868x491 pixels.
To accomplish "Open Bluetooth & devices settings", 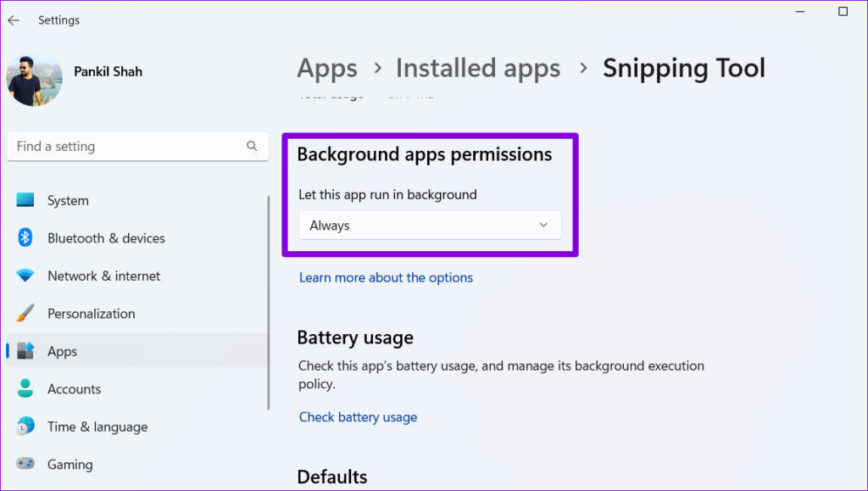I will click(x=25, y=238).
